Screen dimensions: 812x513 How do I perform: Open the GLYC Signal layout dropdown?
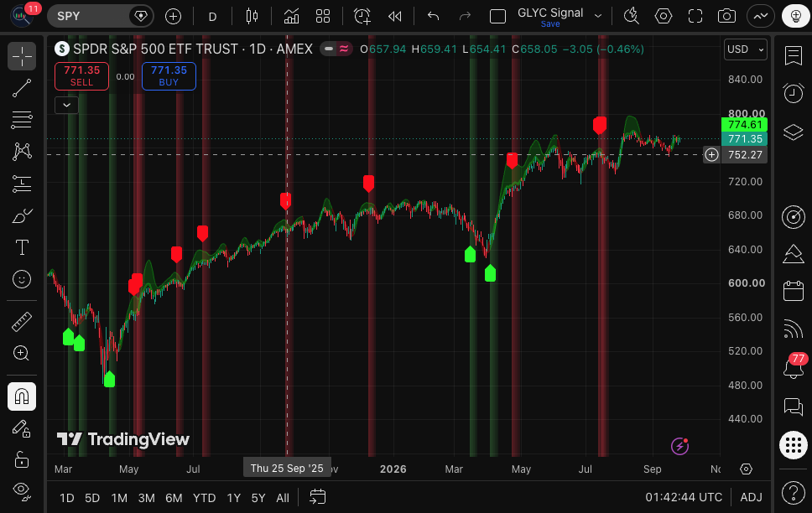tap(597, 16)
